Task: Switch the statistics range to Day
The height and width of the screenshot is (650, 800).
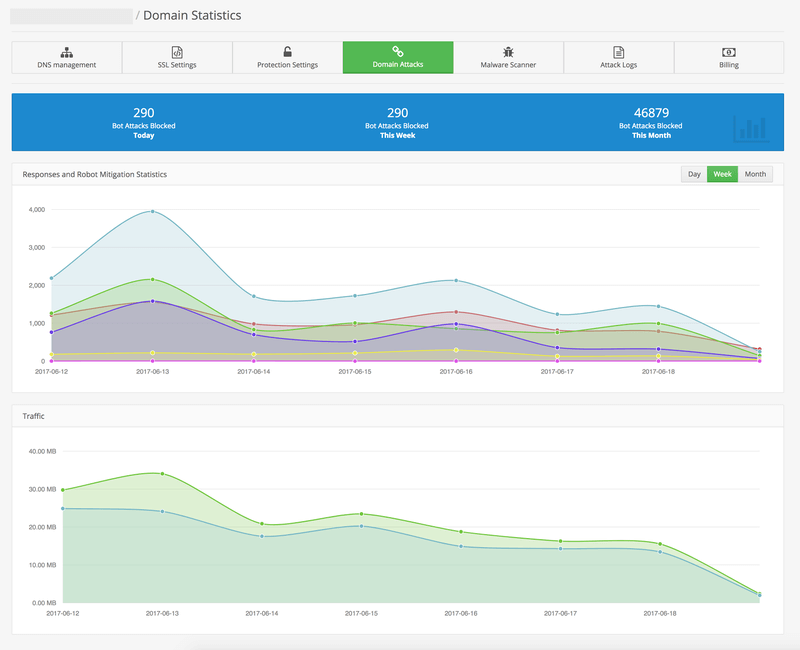Action: click(693, 174)
